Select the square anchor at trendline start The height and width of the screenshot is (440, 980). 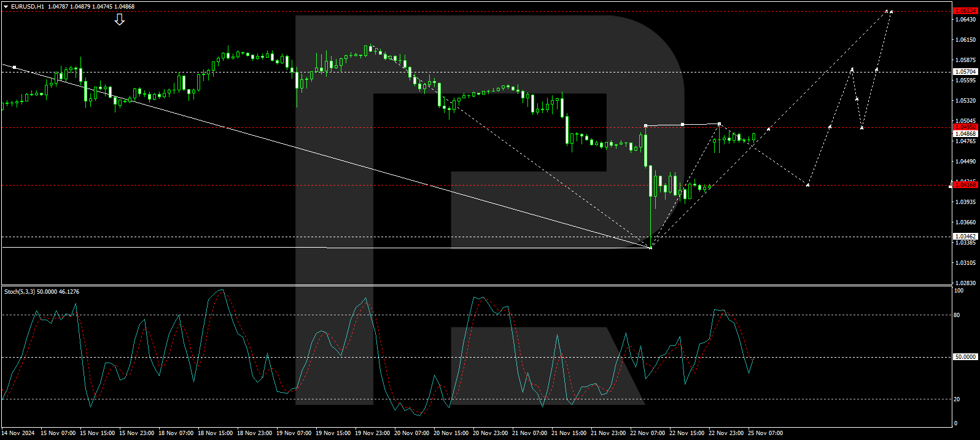(x=14, y=67)
